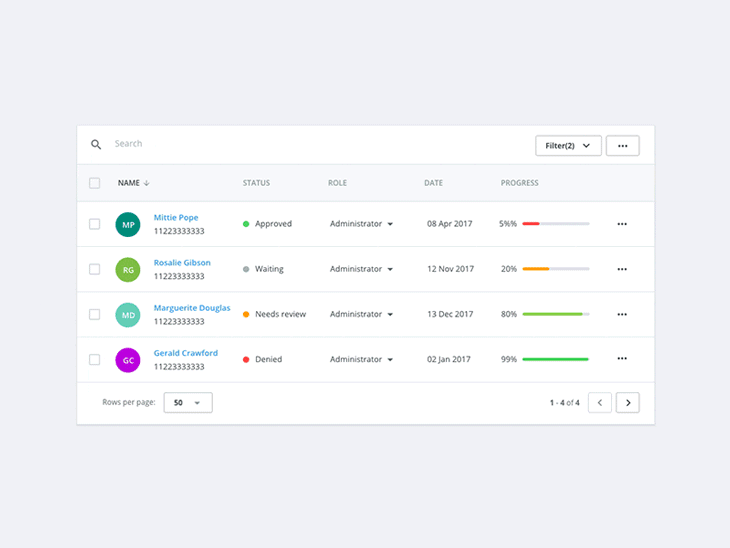Open the Marguerite Douglas name link

coord(192,308)
